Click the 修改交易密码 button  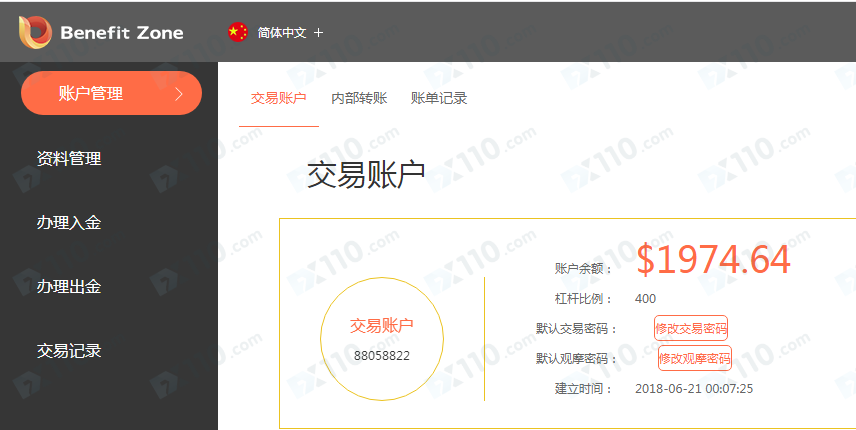(x=691, y=328)
